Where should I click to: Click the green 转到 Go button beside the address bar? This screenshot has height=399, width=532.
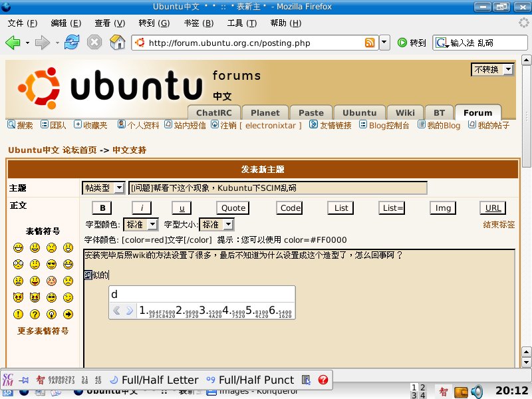pos(412,43)
